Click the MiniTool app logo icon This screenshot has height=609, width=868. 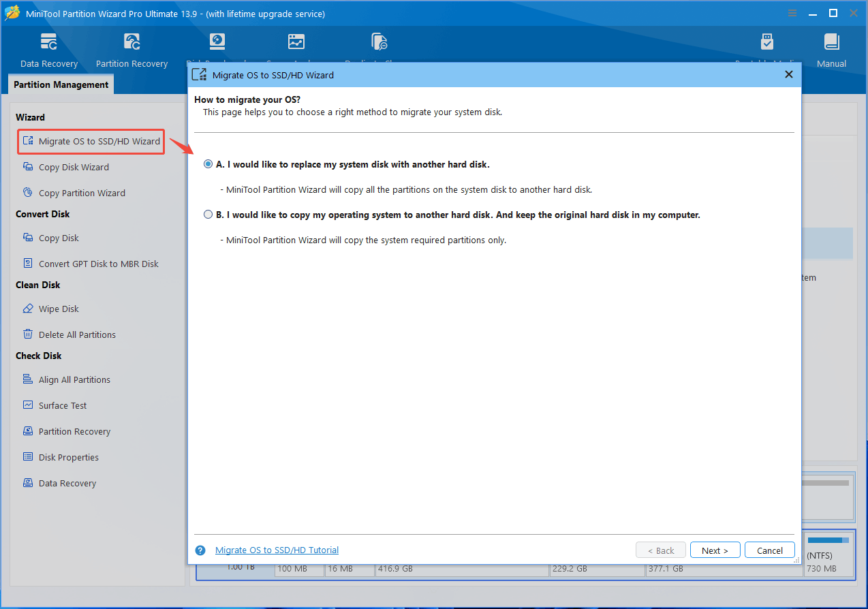point(12,13)
